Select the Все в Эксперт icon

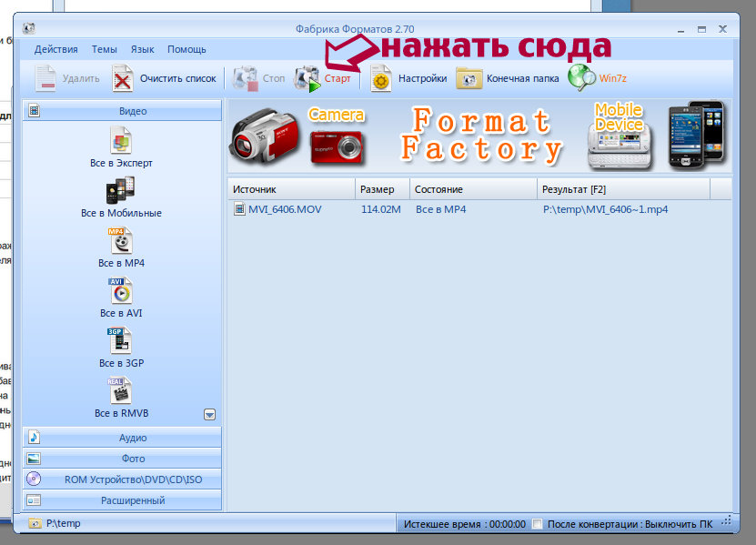120,139
